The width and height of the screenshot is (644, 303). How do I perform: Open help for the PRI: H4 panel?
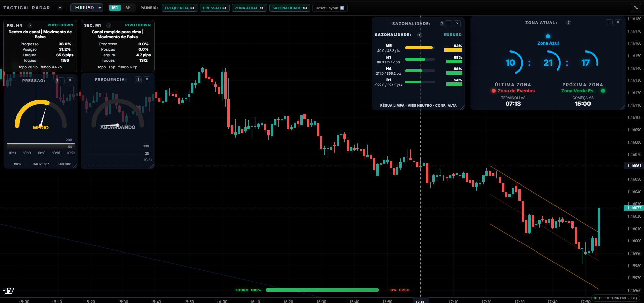[30, 25]
